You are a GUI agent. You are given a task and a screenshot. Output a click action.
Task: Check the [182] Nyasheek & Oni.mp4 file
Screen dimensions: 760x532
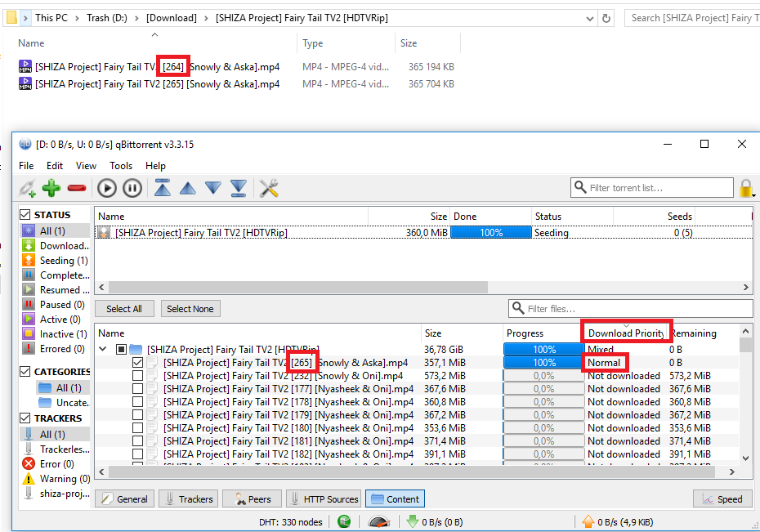137,454
